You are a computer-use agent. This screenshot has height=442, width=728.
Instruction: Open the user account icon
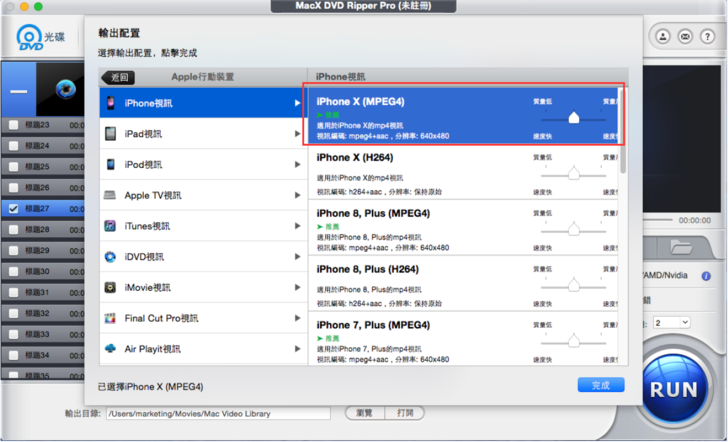pyautogui.click(x=663, y=36)
